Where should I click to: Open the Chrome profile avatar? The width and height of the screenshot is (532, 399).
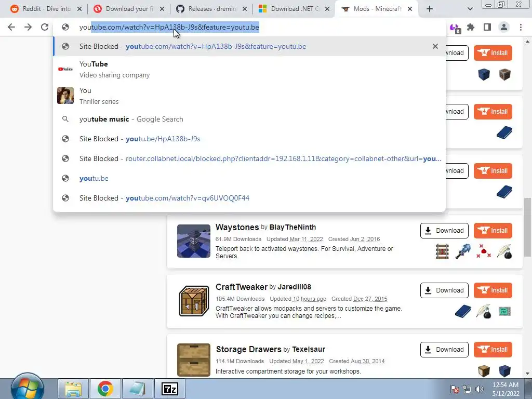point(504,27)
